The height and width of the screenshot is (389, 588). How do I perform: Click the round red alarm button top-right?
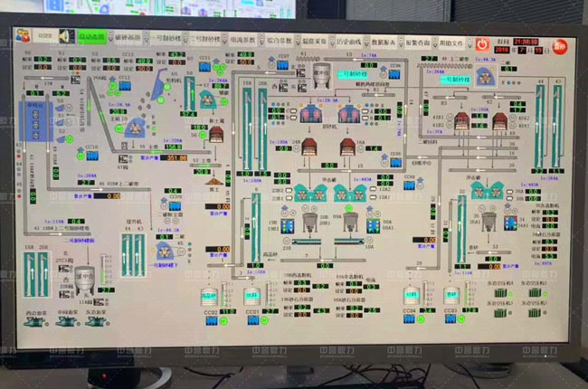click(561, 45)
